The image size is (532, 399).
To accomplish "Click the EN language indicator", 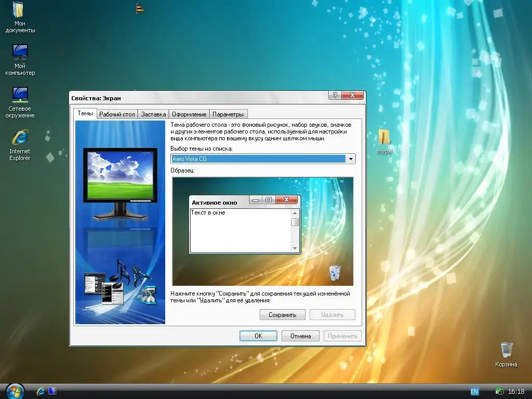I will (x=474, y=392).
